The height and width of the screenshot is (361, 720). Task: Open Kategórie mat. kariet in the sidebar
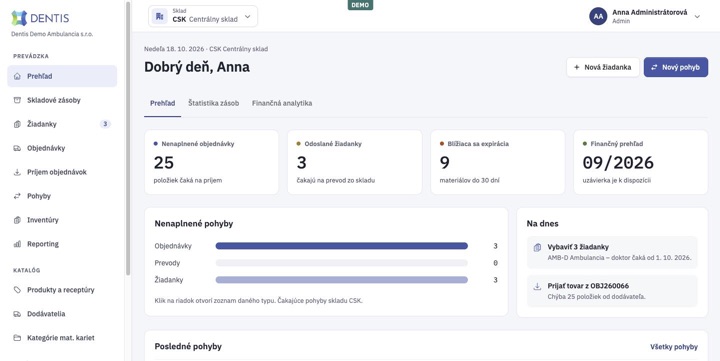click(62, 338)
